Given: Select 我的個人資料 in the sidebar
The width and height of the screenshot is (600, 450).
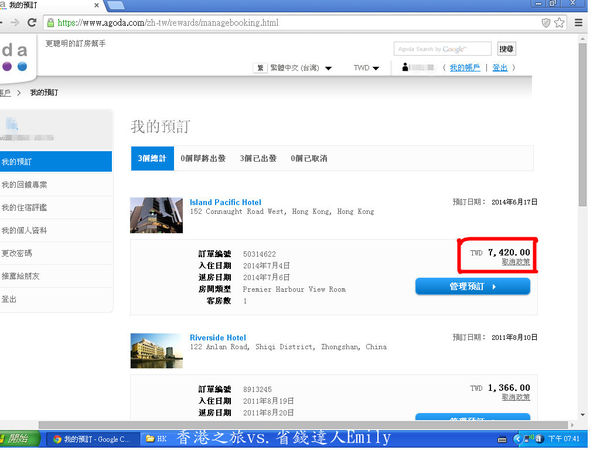Looking at the screenshot, I should point(24,230).
